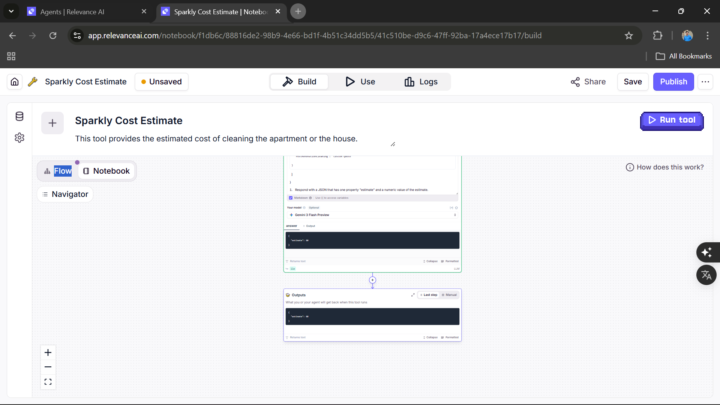Bookmark this page with star icon

(x=629, y=35)
